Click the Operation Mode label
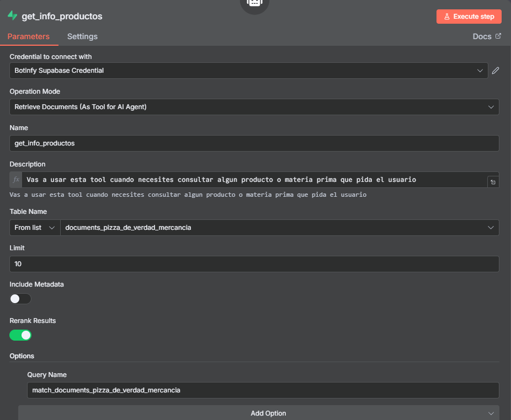This screenshot has height=420, width=511. point(35,91)
